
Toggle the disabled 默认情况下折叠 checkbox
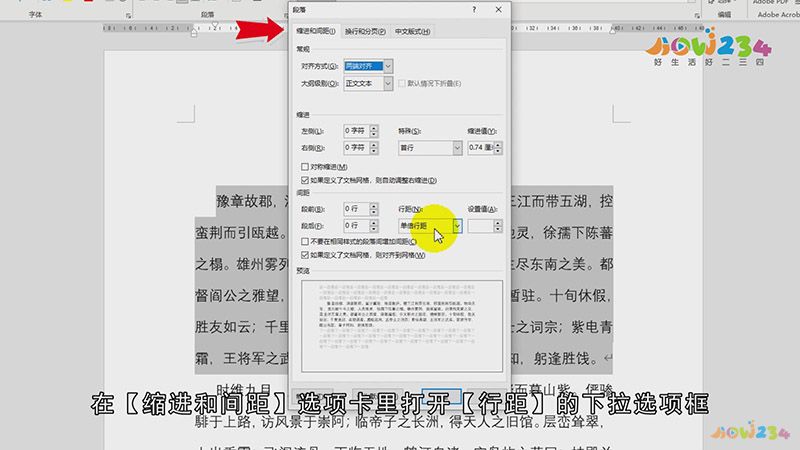click(x=402, y=83)
